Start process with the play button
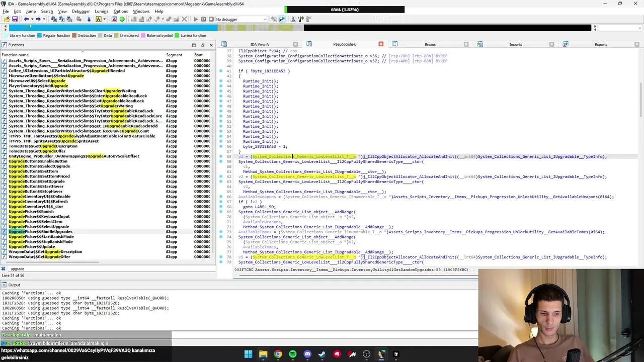 tap(196, 19)
